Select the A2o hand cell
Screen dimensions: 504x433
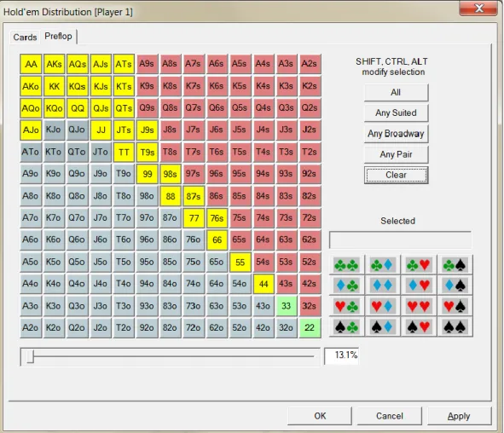tap(31, 327)
